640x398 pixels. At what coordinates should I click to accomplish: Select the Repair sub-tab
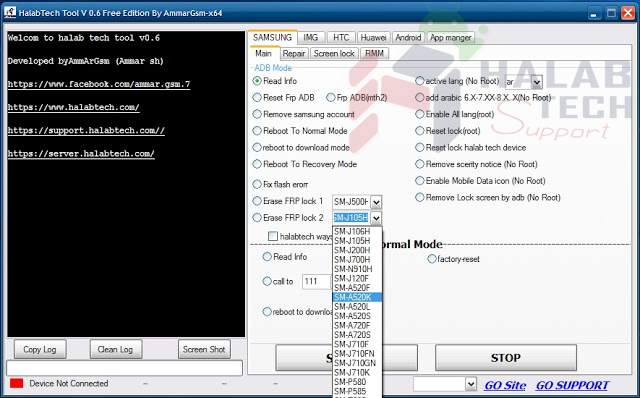[294, 53]
